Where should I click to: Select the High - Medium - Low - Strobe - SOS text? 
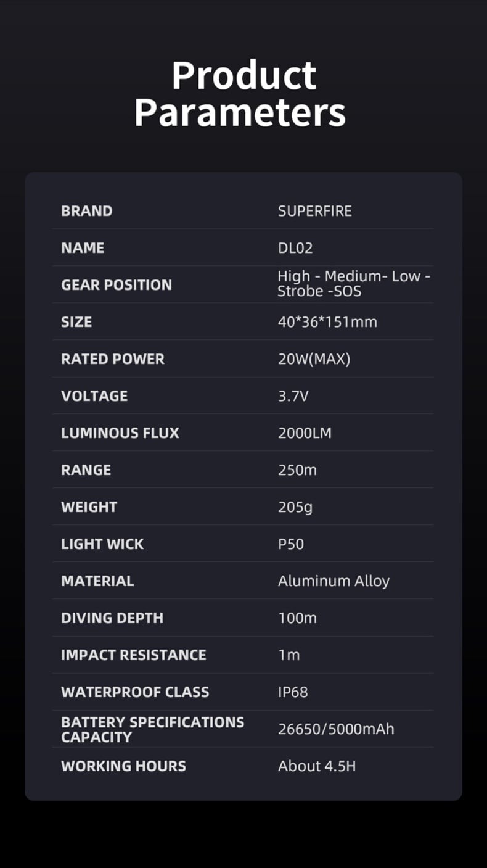pos(354,284)
